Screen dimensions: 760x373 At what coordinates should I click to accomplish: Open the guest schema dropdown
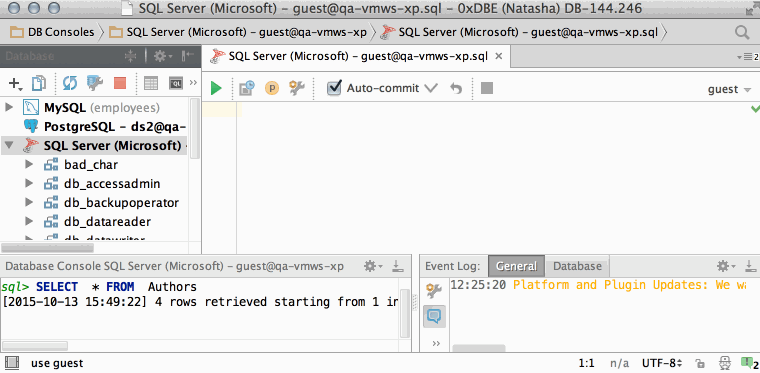click(x=729, y=89)
